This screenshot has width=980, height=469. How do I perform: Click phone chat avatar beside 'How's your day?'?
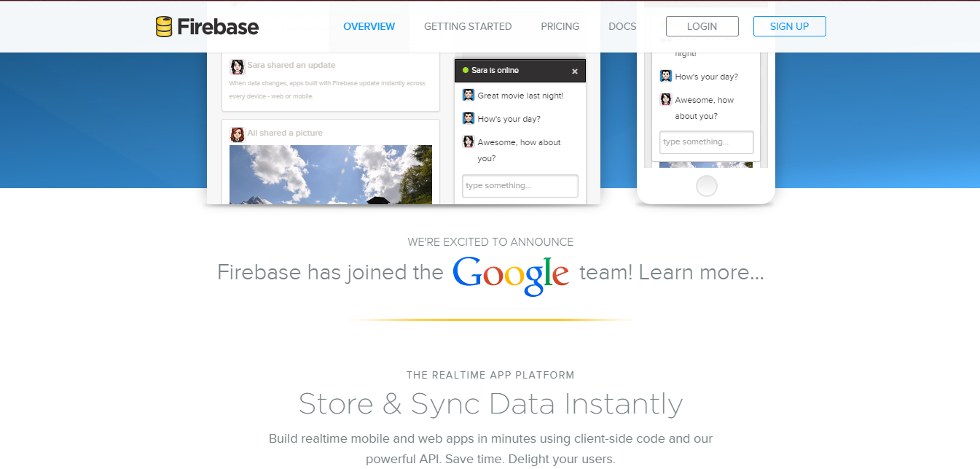pos(666,76)
